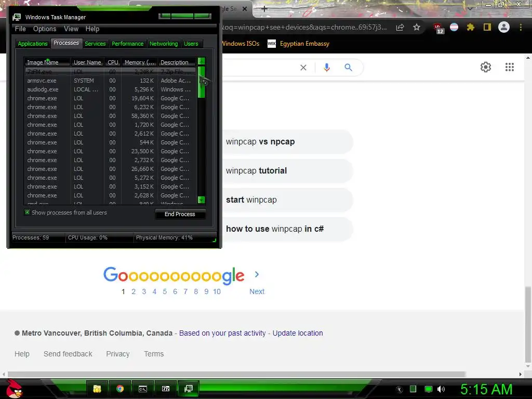Open Google quick settings gear
The image size is (532, 399).
(486, 67)
